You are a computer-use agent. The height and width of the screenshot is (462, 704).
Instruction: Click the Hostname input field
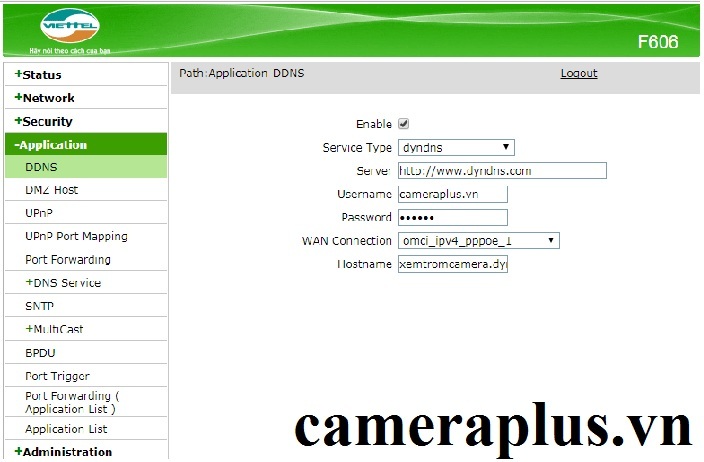453,264
